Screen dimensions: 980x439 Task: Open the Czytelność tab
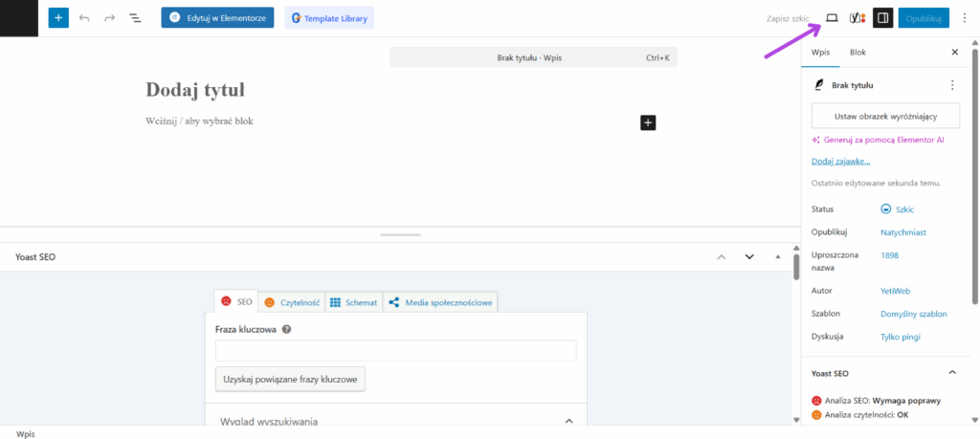click(x=291, y=302)
